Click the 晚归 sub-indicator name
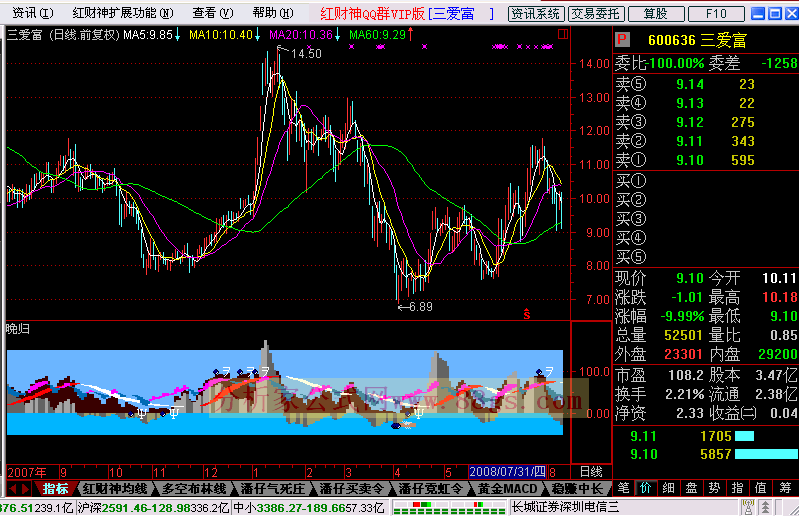The image size is (799, 516). coord(18,329)
